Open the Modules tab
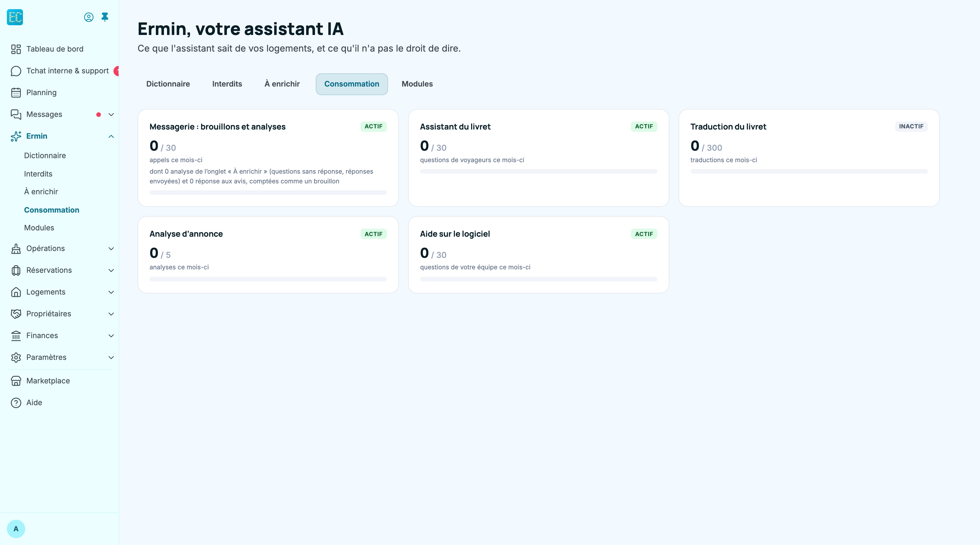Screen dimensions: 980x545 coord(417,84)
